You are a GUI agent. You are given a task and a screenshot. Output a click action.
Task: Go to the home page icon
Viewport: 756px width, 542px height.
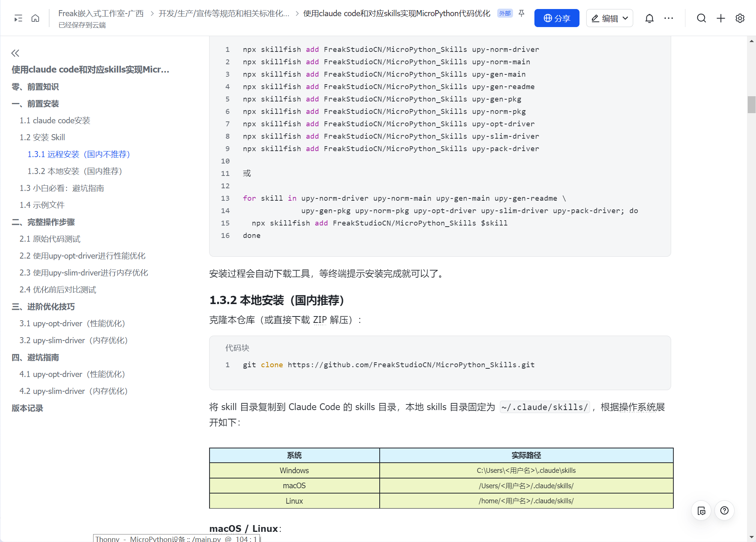tap(35, 18)
